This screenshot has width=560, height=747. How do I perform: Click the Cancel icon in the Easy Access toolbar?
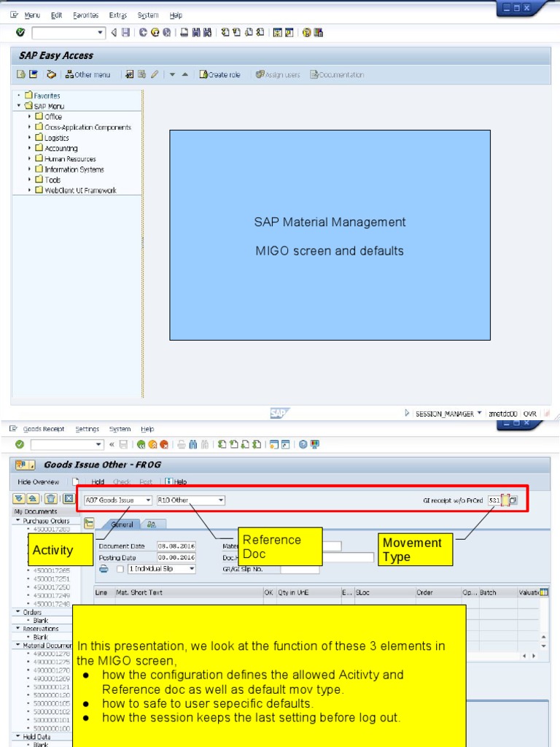pyautogui.click(x=167, y=32)
